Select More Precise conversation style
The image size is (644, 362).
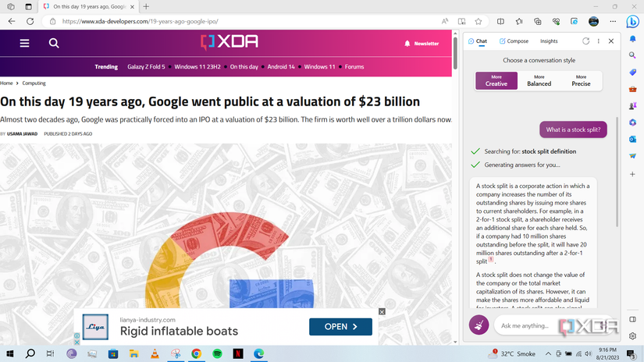point(581,80)
